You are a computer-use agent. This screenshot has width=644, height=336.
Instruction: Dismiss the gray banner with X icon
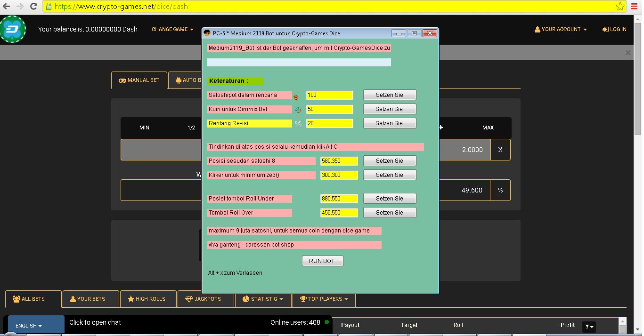pyautogui.click(x=628, y=53)
